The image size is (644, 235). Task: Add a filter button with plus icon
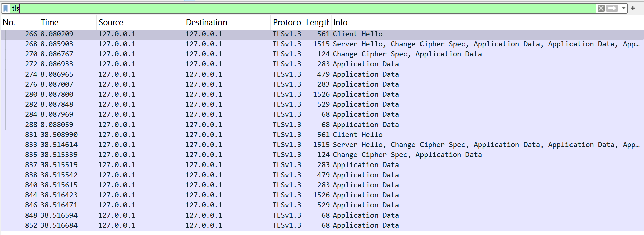pos(633,8)
